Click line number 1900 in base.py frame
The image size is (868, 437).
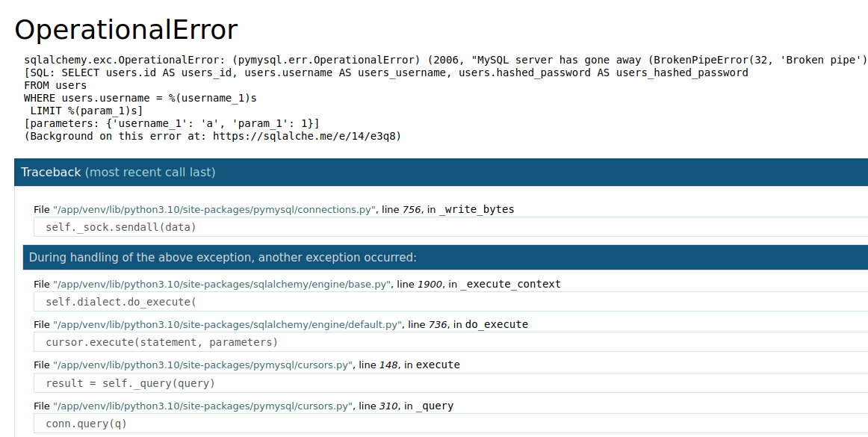click(x=430, y=284)
